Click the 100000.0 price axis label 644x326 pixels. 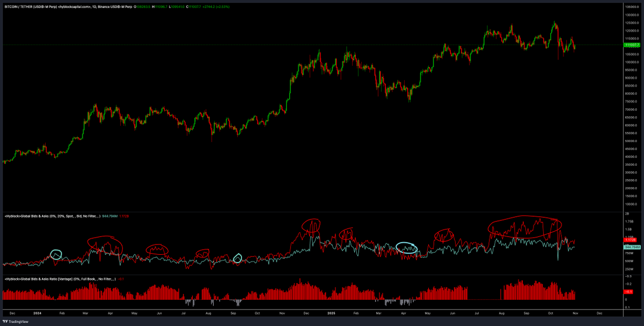pos(632,62)
